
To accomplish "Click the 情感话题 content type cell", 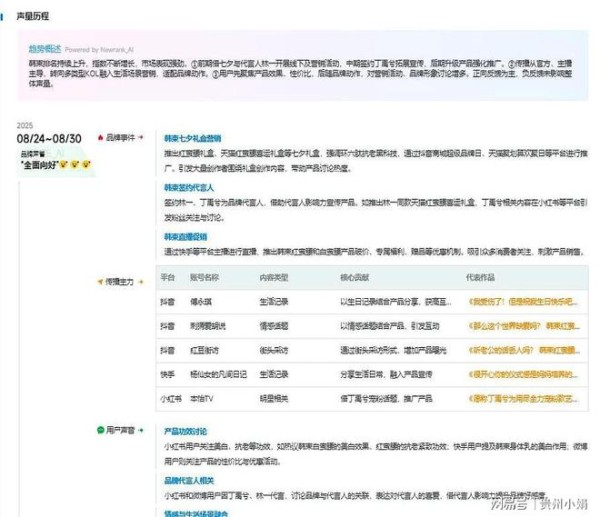I will [x=274, y=326].
